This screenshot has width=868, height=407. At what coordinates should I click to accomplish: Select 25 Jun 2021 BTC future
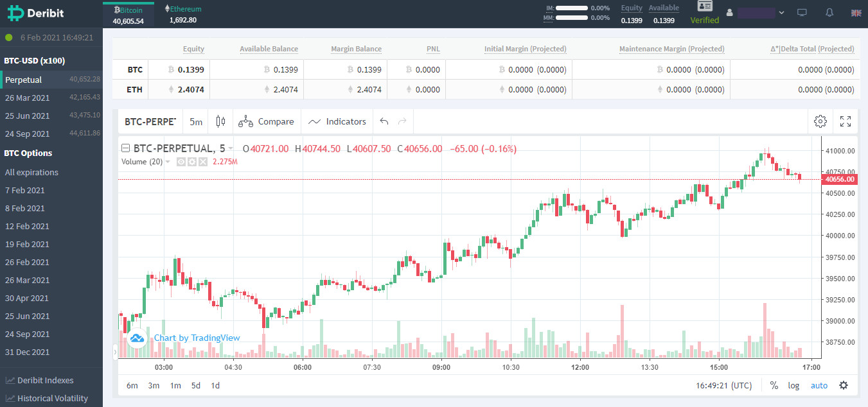tap(27, 116)
